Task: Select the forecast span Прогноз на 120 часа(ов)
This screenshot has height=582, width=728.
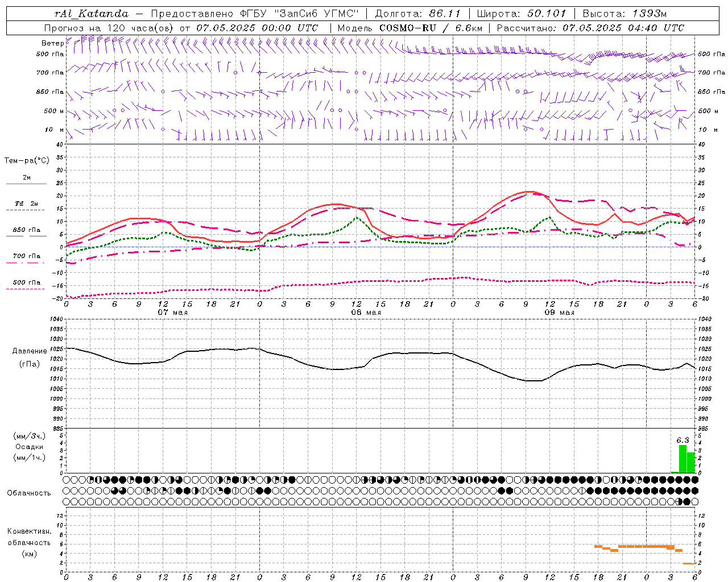Action: click(109, 28)
